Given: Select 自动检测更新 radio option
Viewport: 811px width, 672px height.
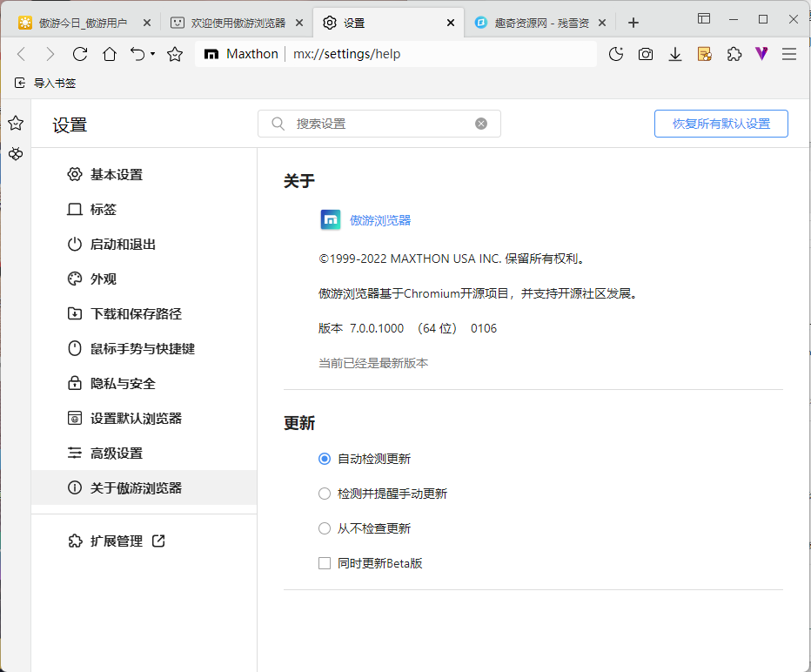Looking at the screenshot, I should (x=324, y=459).
